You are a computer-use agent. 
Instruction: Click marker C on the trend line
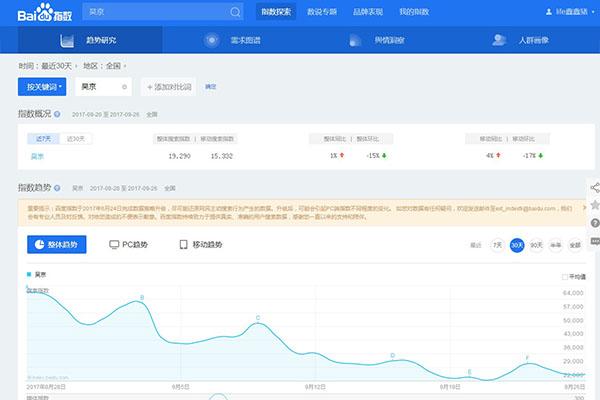[x=258, y=320]
